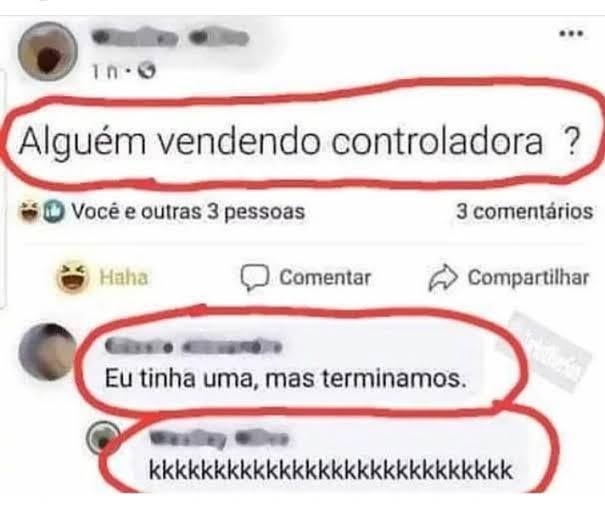
Task: Select the comment 'Eu tinha uma, mas terminamos.'
Action: coord(286,379)
